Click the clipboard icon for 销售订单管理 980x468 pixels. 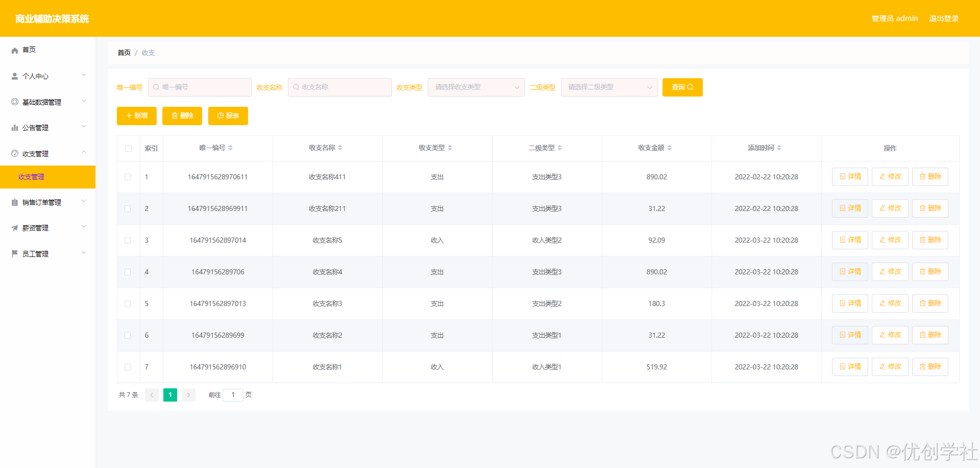pyautogui.click(x=15, y=202)
